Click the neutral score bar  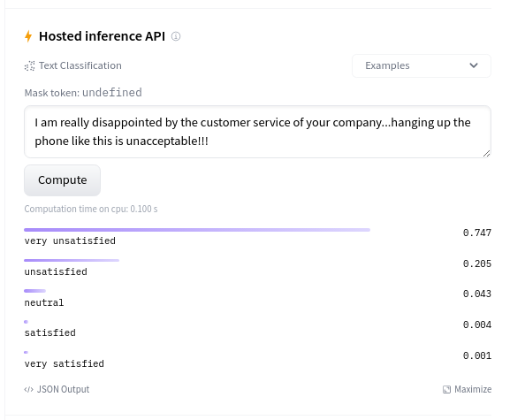pyautogui.click(x=34, y=291)
